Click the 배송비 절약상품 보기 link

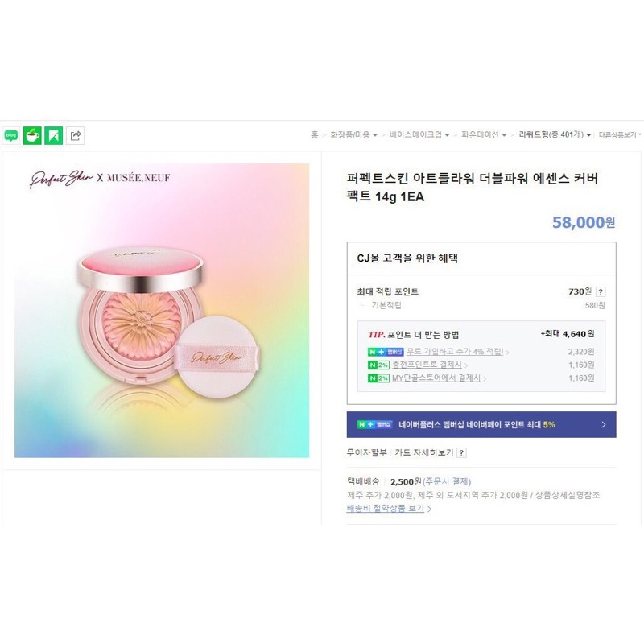[x=386, y=509]
